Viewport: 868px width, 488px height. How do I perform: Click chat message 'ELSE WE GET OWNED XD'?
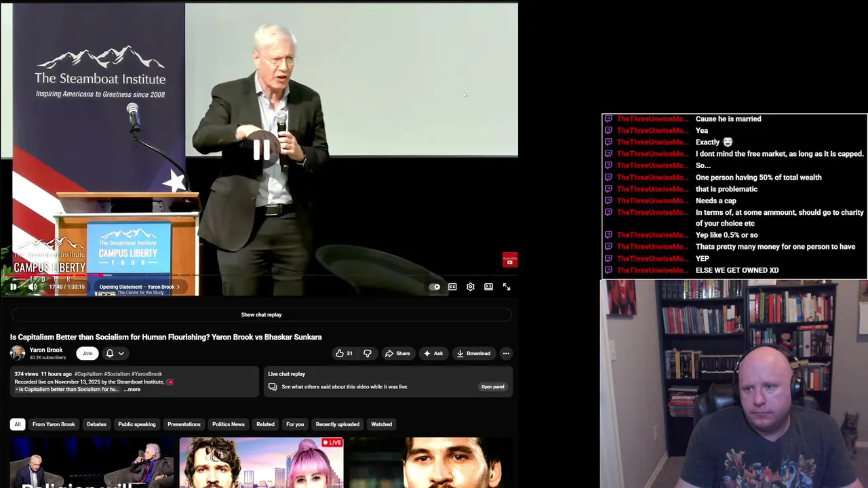[x=737, y=270]
